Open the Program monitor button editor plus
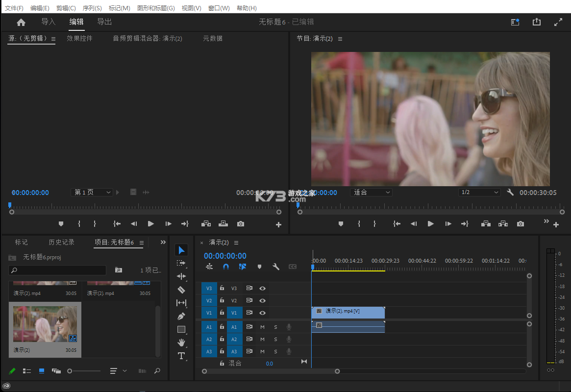This screenshot has height=392, width=571. tap(556, 224)
